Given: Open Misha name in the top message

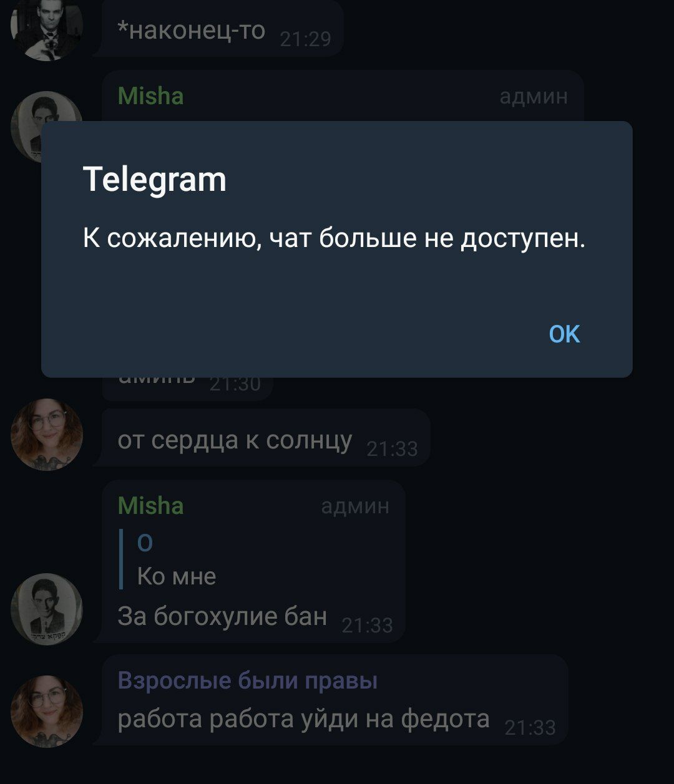Looking at the screenshot, I should [x=150, y=96].
